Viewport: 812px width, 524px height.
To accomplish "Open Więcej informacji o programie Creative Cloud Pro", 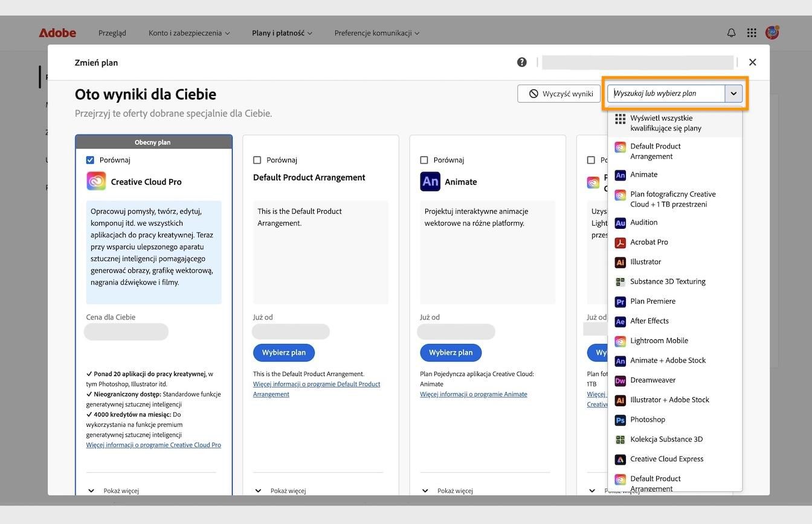I will click(x=153, y=445).
